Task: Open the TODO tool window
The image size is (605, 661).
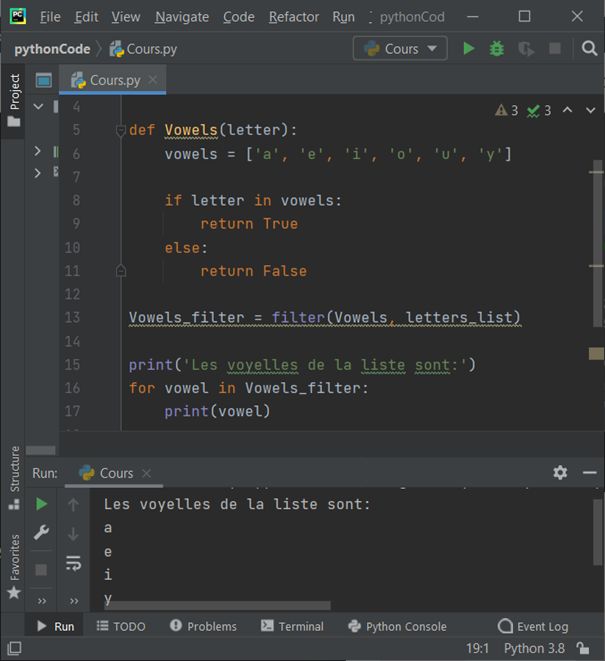Action: point(121,626)
